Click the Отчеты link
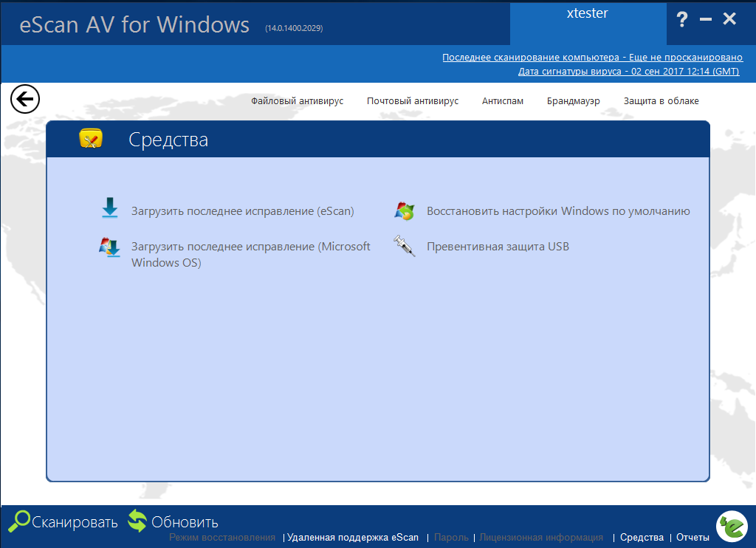Screen dimensions: 756x548 693,538
